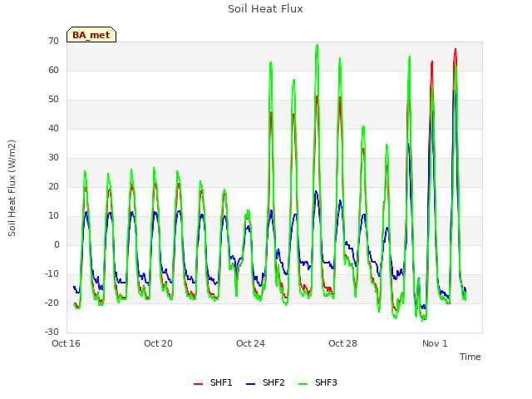532x399 pixels.
Task: Click the red SHF1 legend marker
Action: [198, 384]
